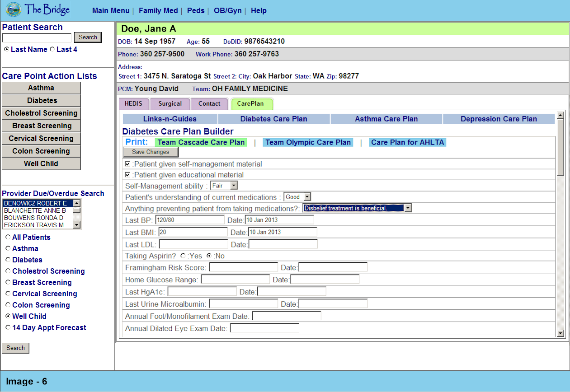The width and height of the screenshot is (570, 392).
Task: Click provider list scroll up arrow
Action: tap(77, 203)
